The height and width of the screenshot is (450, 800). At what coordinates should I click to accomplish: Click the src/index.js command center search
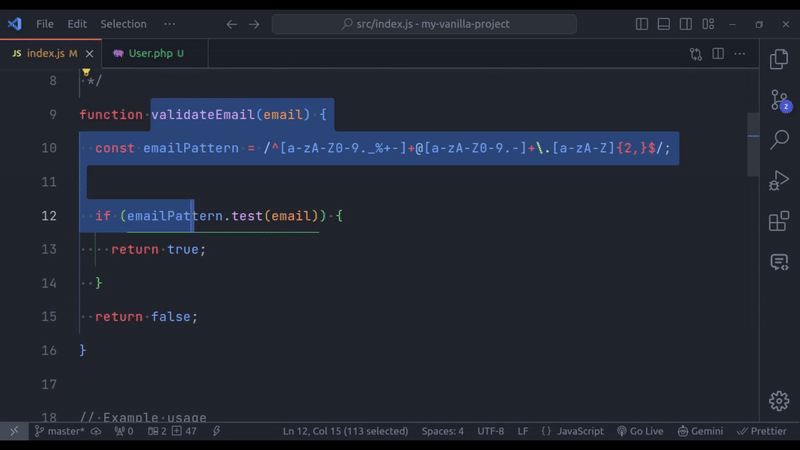pyautogui.click(x=424, y=24)
